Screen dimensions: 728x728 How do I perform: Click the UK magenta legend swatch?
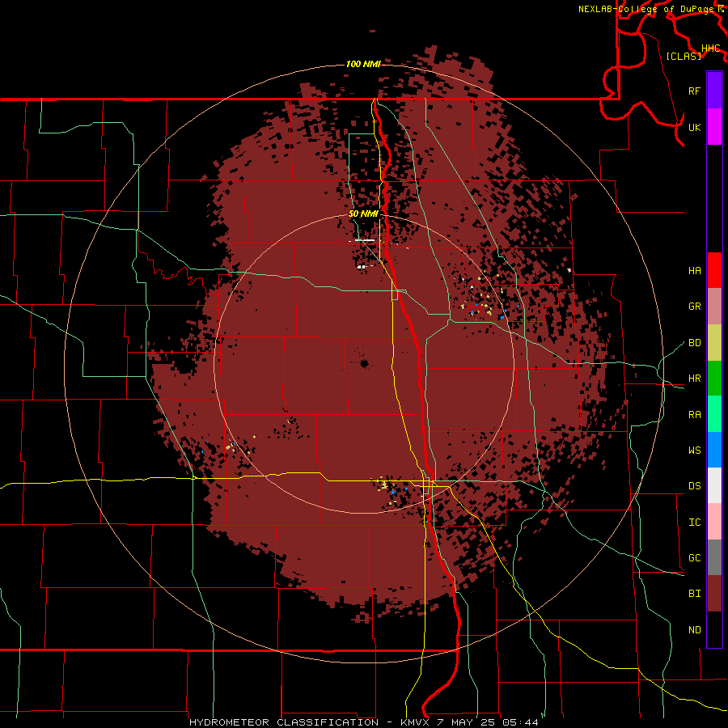714,127
